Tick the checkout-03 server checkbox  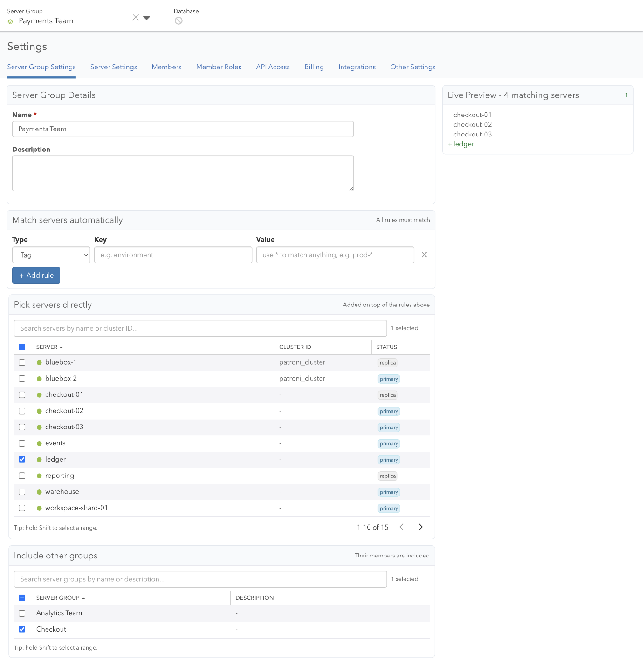point(22,427)
